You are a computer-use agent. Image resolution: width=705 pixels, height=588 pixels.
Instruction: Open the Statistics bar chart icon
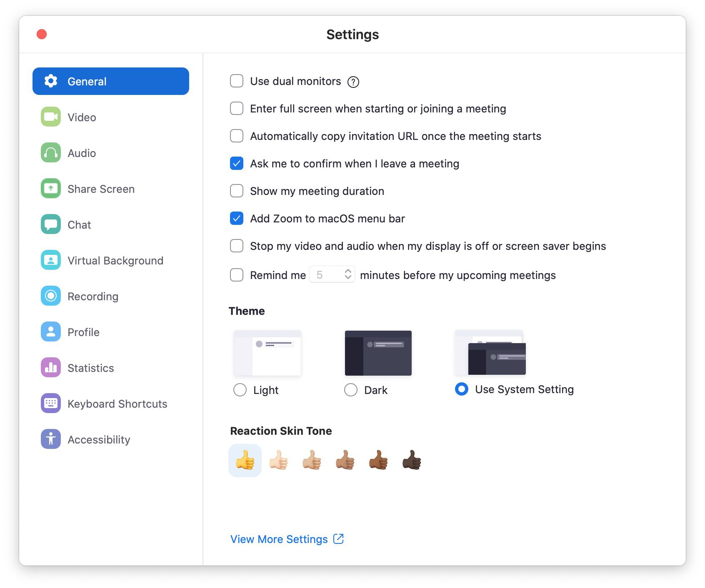point(51,368)
